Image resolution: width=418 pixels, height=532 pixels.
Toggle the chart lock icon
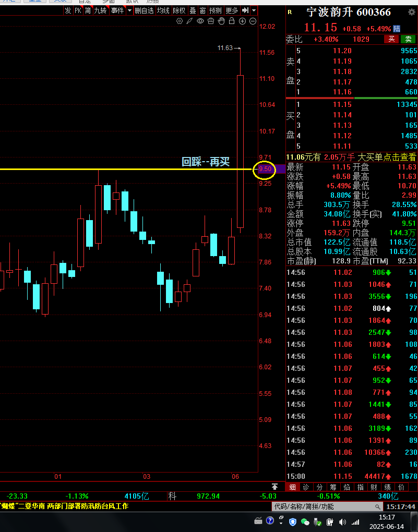pyautogui.click(x=232, y=21)
